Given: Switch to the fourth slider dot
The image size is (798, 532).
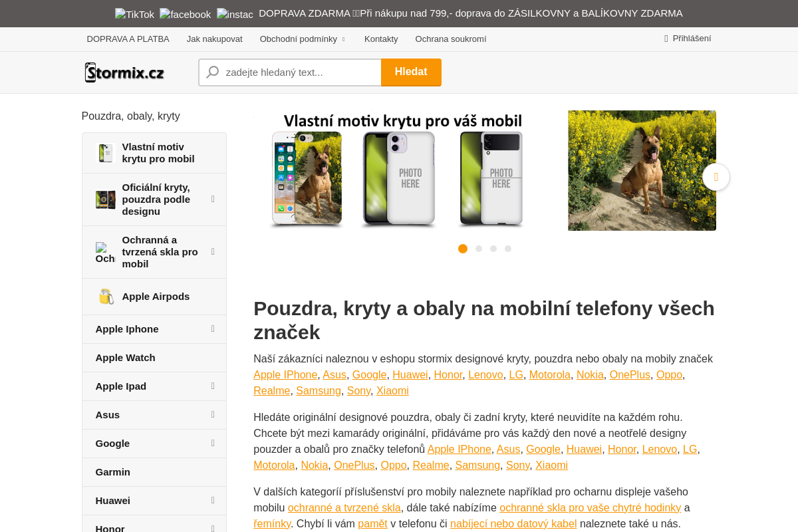Looking at the screenshot, I should [x=507, y=248].
